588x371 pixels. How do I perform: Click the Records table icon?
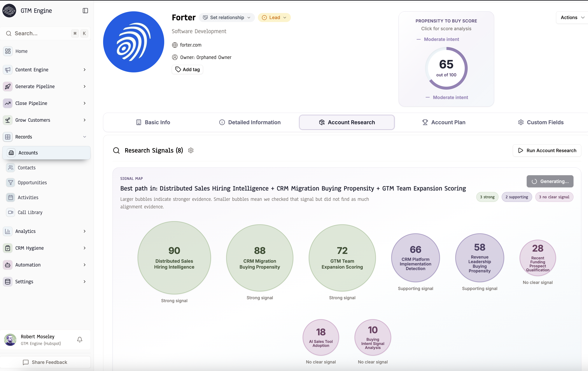[x=8, y=137]
